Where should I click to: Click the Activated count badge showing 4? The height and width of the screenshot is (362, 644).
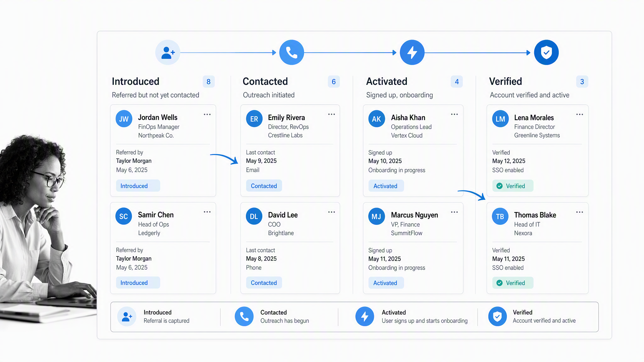[457, 82]
